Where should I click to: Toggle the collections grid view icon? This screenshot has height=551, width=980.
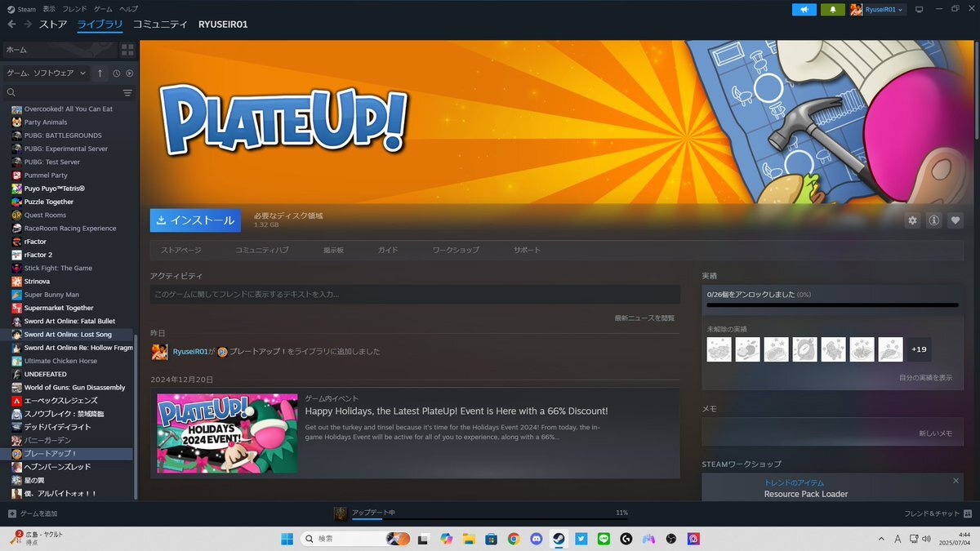point(127,50)
